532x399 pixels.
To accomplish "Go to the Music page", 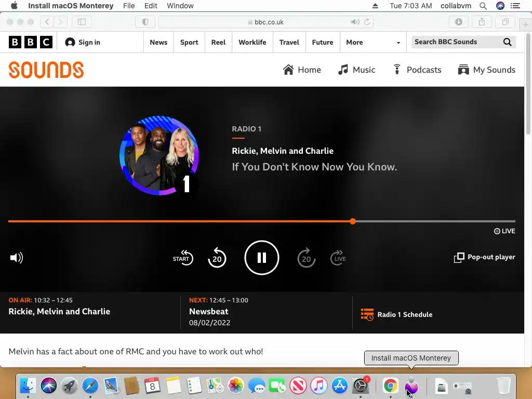I will click(356, 70).
